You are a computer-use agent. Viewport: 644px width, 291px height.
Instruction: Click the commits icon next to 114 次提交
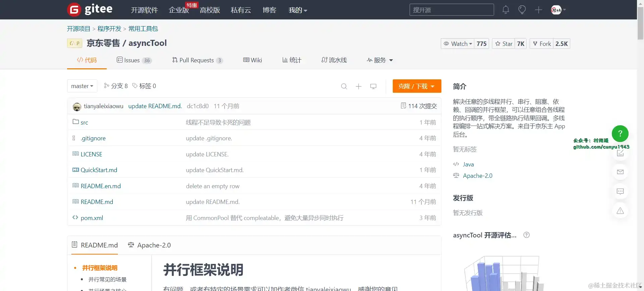point(403,106)
